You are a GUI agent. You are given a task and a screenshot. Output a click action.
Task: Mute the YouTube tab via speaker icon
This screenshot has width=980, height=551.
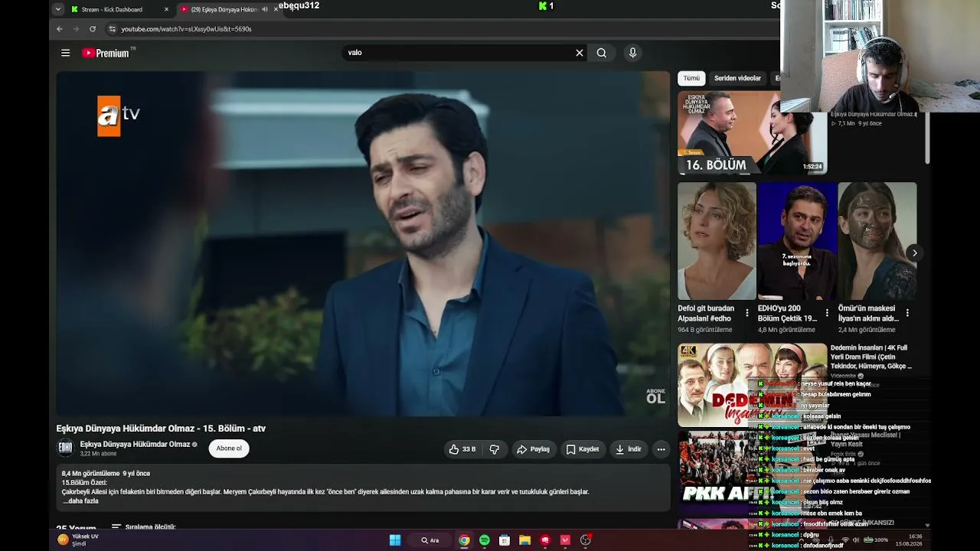[265, 9]
